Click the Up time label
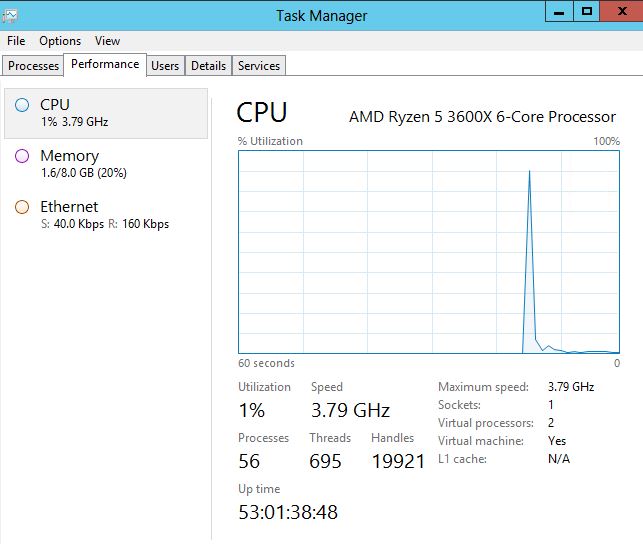Screen dimensions: 643x549 click(x=259, y=489)
